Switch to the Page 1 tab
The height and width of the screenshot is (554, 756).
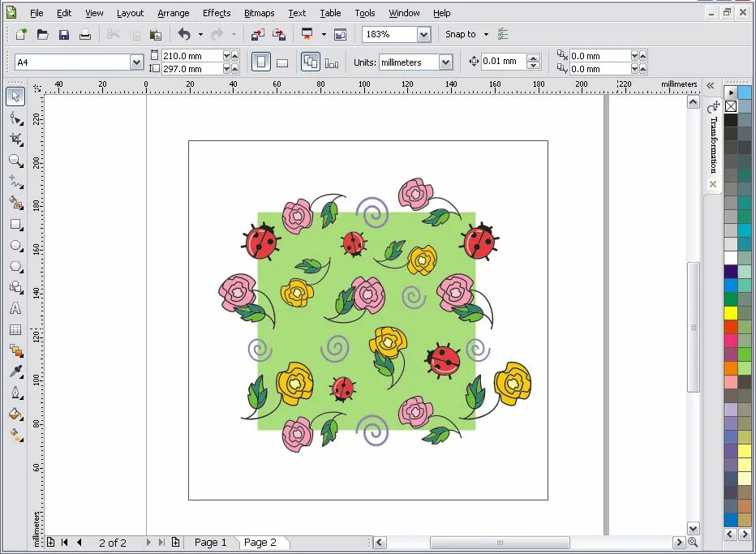tap(210, 543)
